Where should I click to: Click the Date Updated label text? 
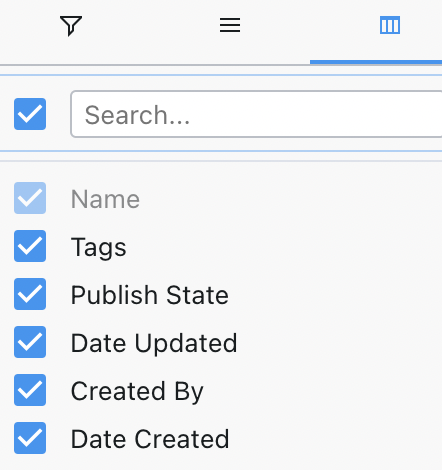[154, 343]
